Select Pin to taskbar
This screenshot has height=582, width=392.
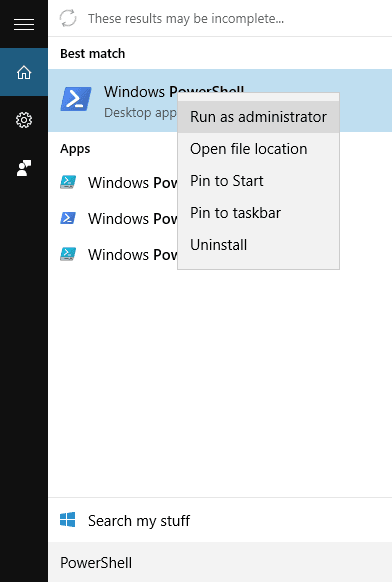click(258, 213)
